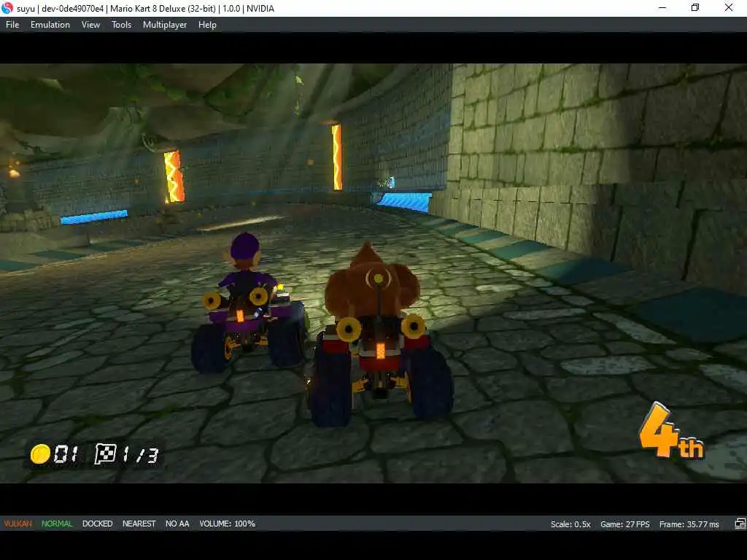Screen dimensions: 747x560
Task: Open the File menu
Action: [12, 25]
